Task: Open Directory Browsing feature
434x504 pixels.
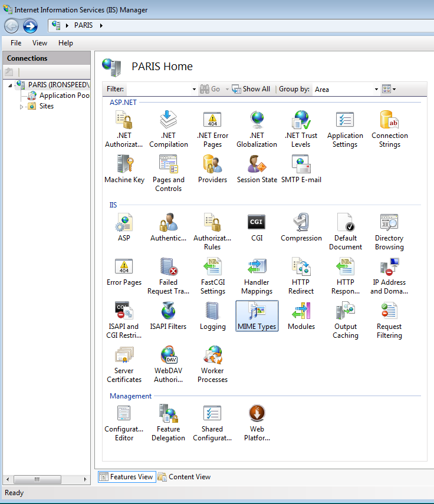Action: pyautogui.click(x=389, y=232)
